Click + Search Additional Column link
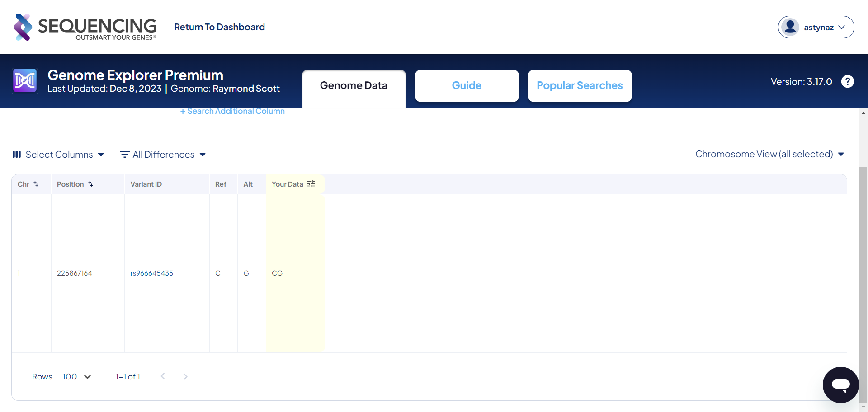This screenshot has width=868, height=412. (232, 111)
